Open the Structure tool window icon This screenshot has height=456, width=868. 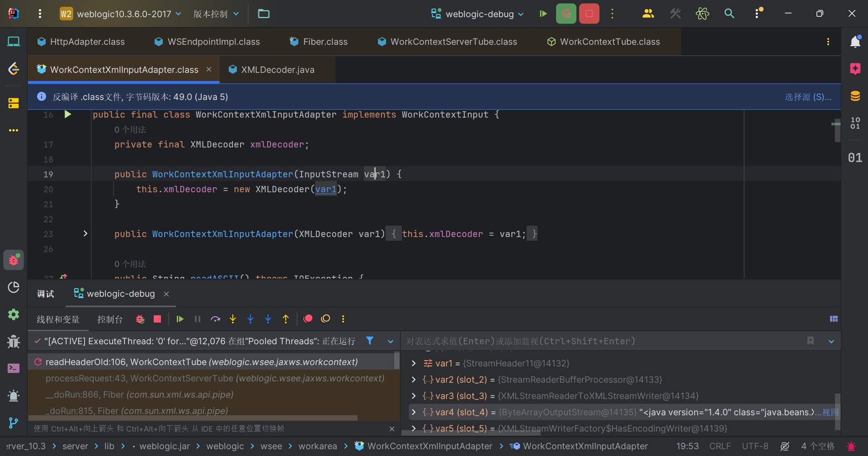tap(14, 103)
